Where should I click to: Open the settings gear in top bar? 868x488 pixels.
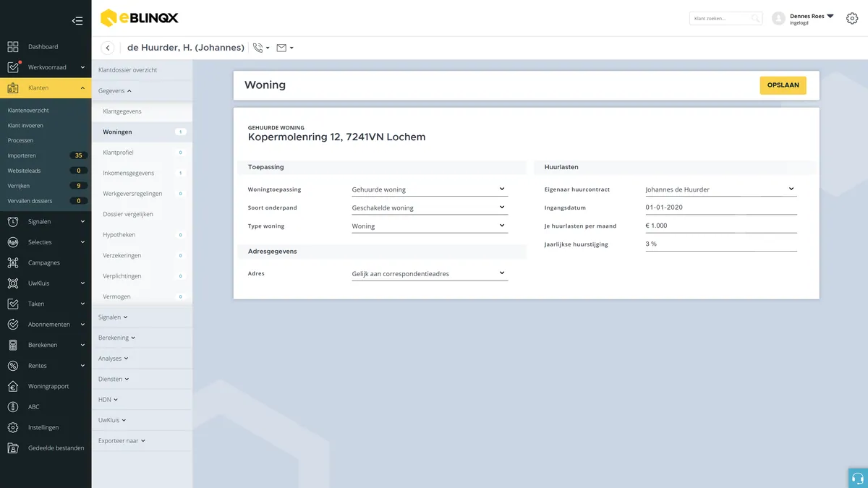[x=852, y=19]
